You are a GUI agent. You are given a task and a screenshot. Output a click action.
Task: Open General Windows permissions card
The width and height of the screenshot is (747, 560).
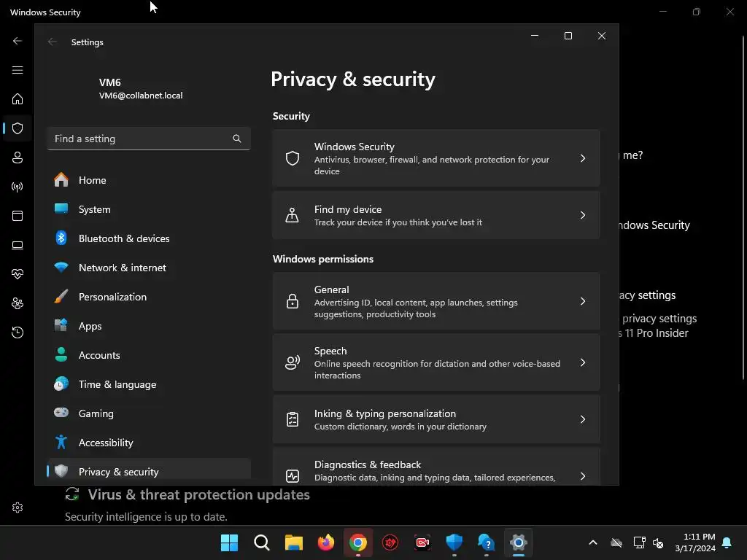(436, 301)
